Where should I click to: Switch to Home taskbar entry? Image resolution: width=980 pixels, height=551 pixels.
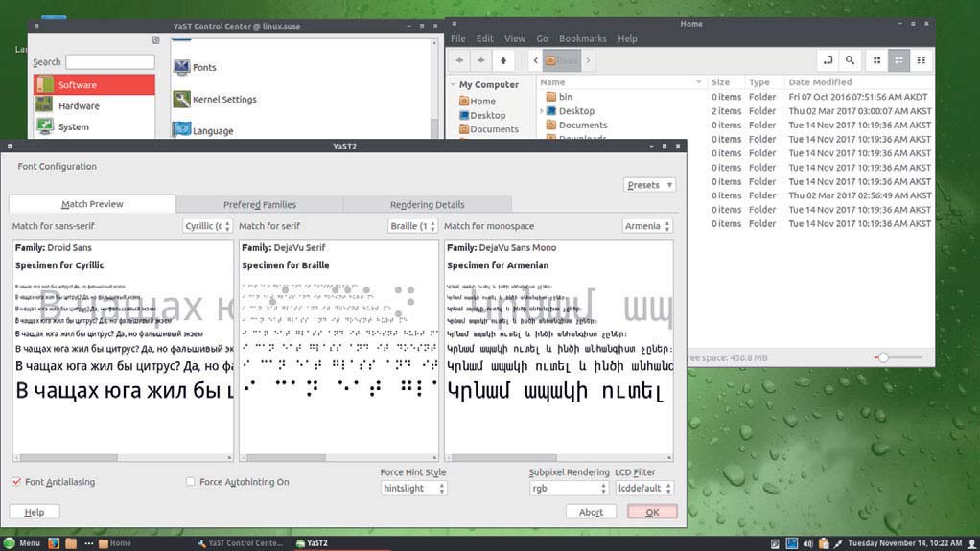115,543
